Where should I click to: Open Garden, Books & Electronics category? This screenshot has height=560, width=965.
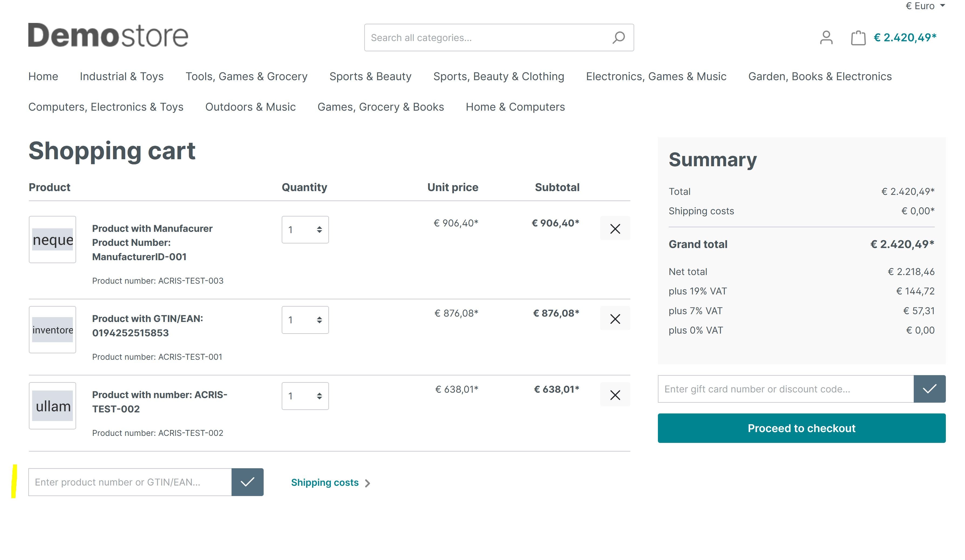tap(820, 76)
